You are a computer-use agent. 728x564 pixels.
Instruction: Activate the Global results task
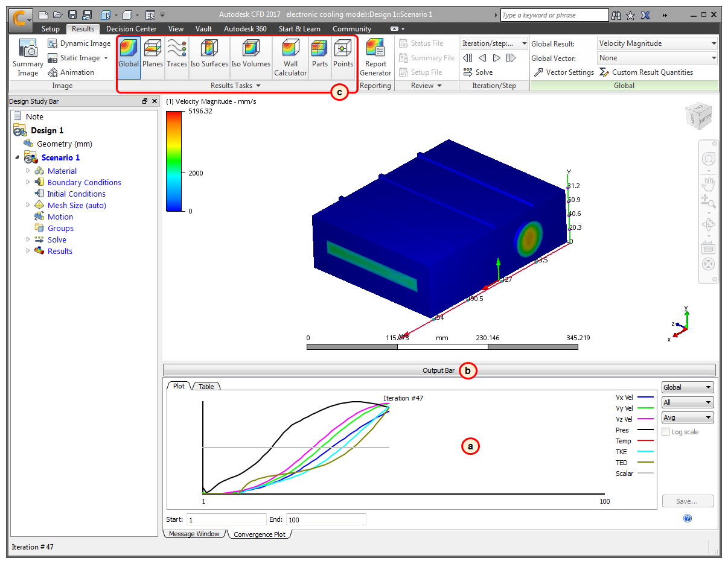[x=129, y=58]
